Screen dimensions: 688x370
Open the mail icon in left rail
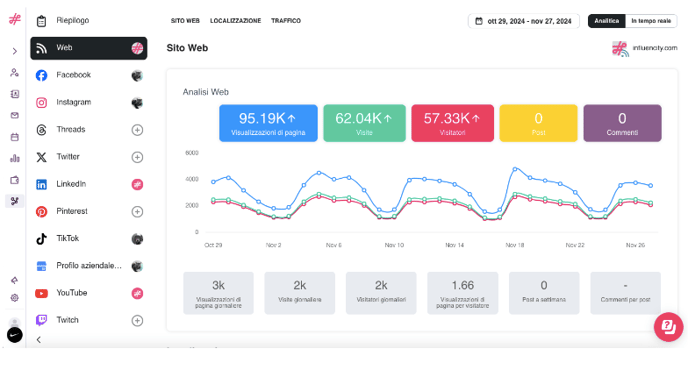[x=14, y=115]
